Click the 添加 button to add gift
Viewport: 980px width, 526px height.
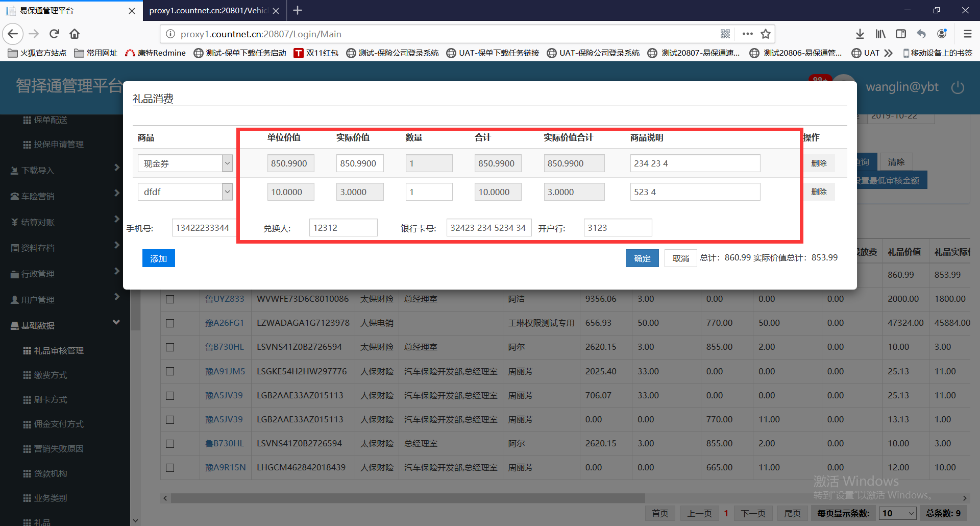(158, 258)
